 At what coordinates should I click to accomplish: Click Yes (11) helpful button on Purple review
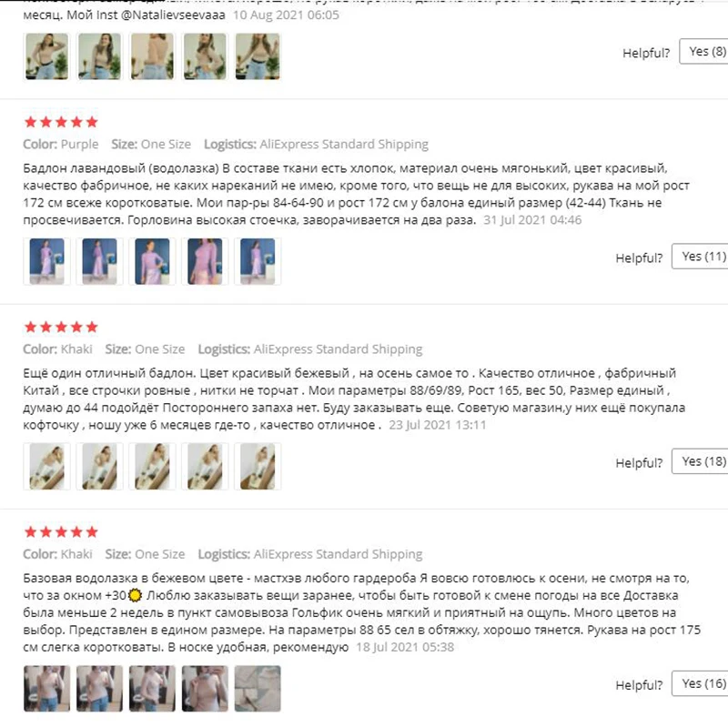(700, 257)
